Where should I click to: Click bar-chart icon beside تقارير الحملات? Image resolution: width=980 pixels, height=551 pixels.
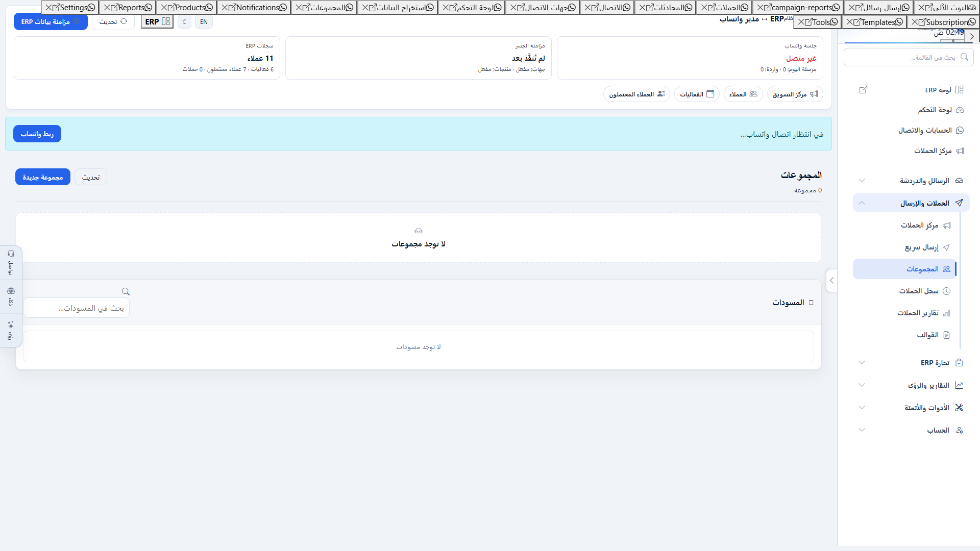pos(946,313)
